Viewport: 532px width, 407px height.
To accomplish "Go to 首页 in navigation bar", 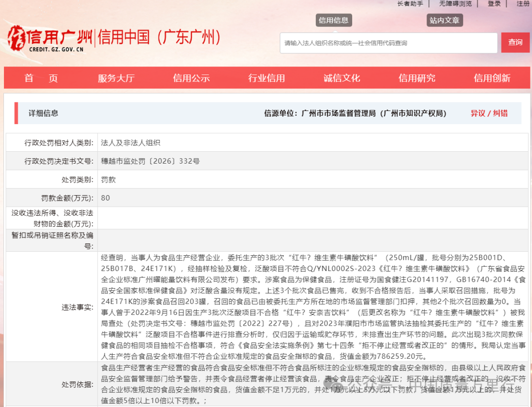I will click(41, 78).
